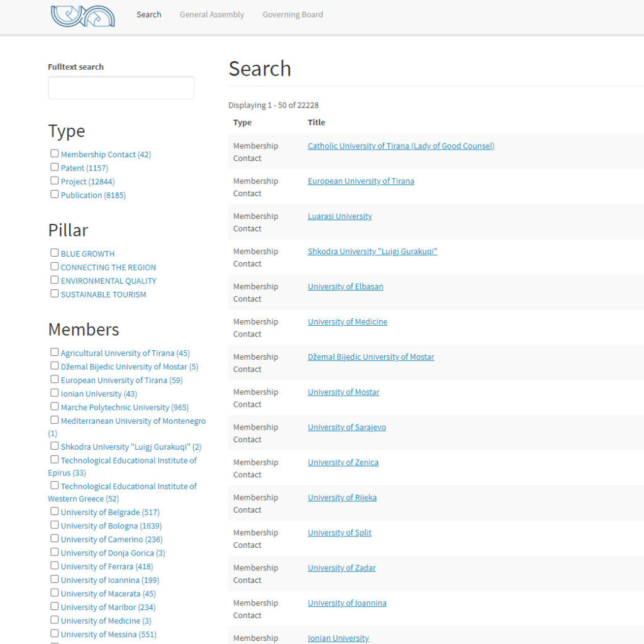Select Shkodra University "Luigj Gurakuqi" (2) filter
This screenshot has width=644, height=644.
[131, 447]
